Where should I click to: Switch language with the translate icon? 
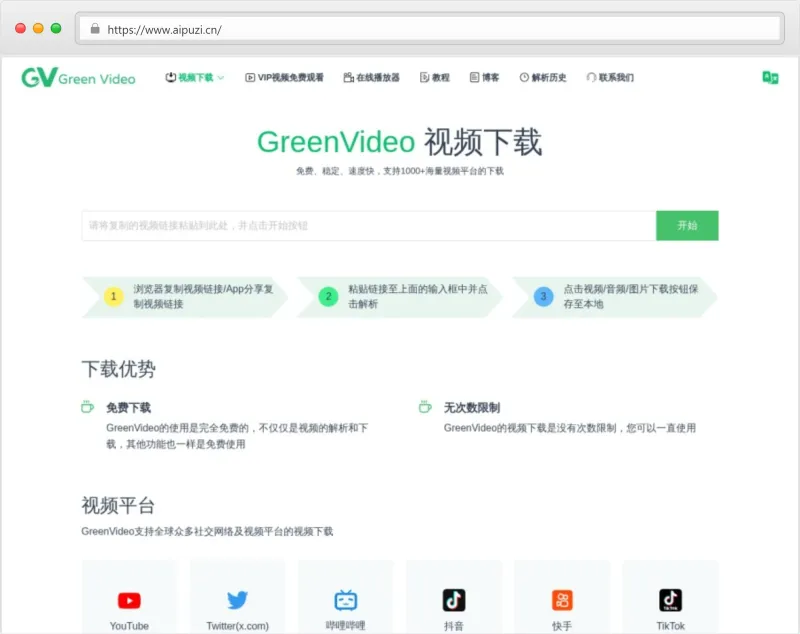pyautogui.click(x=770, y=78)
